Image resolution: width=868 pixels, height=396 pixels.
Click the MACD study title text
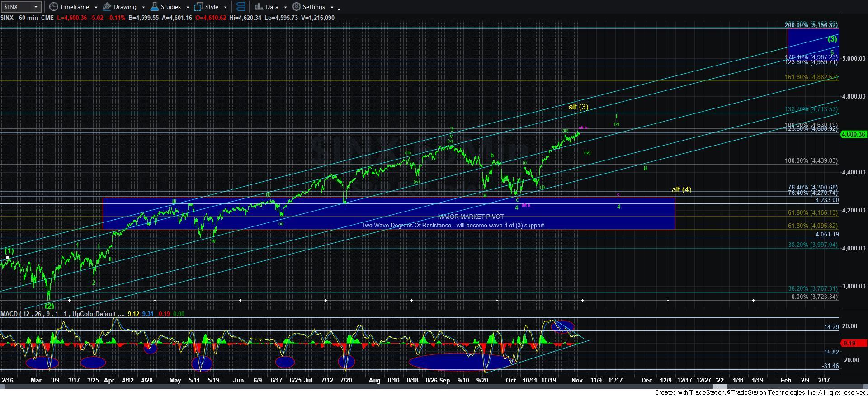click(62, 314)
